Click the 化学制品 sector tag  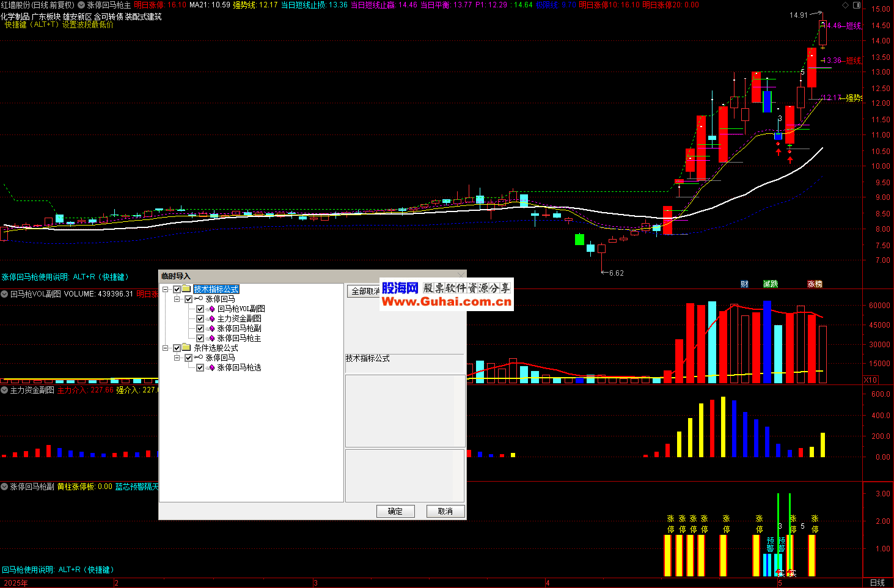(x=15, y=17)
